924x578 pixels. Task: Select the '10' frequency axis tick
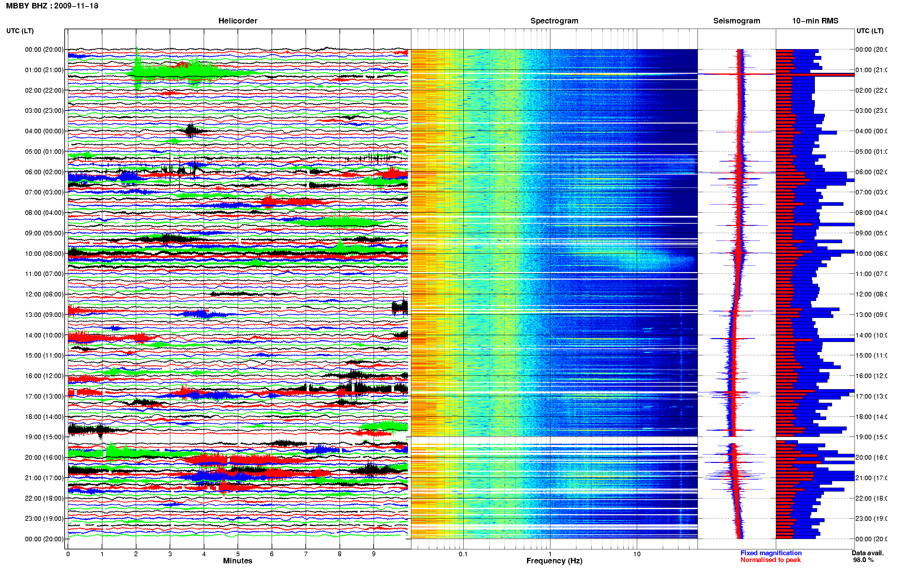637,554
